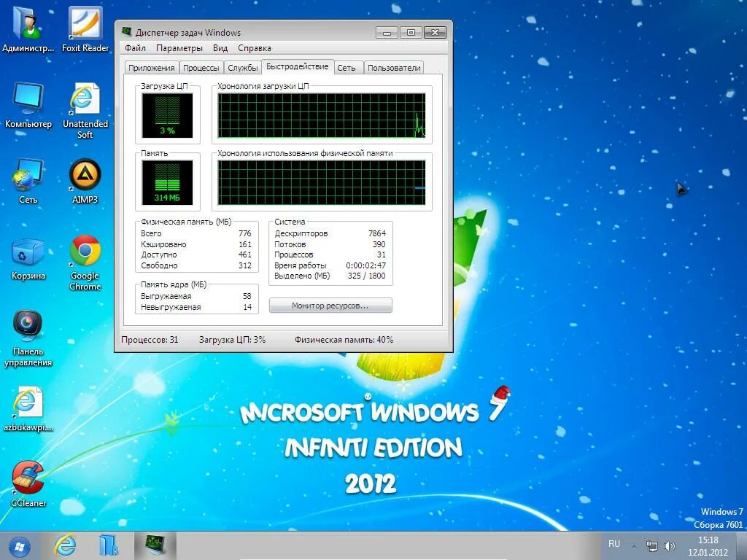
Task: Open the Параметры menu
Action: (x=179, y=48)
